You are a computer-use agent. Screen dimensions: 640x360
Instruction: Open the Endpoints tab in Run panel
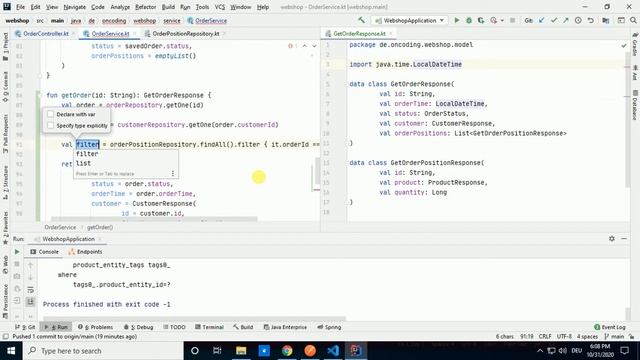pyautogui.click(x=86, y=252)
